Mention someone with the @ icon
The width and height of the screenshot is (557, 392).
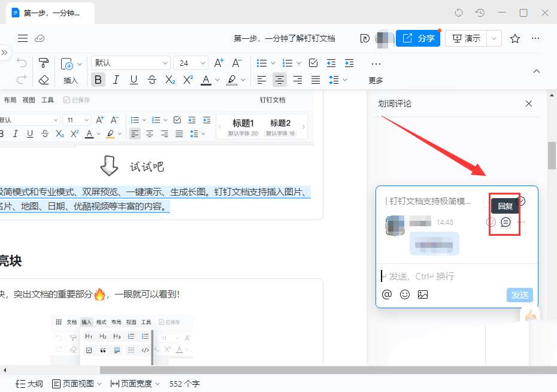point(387,294)
